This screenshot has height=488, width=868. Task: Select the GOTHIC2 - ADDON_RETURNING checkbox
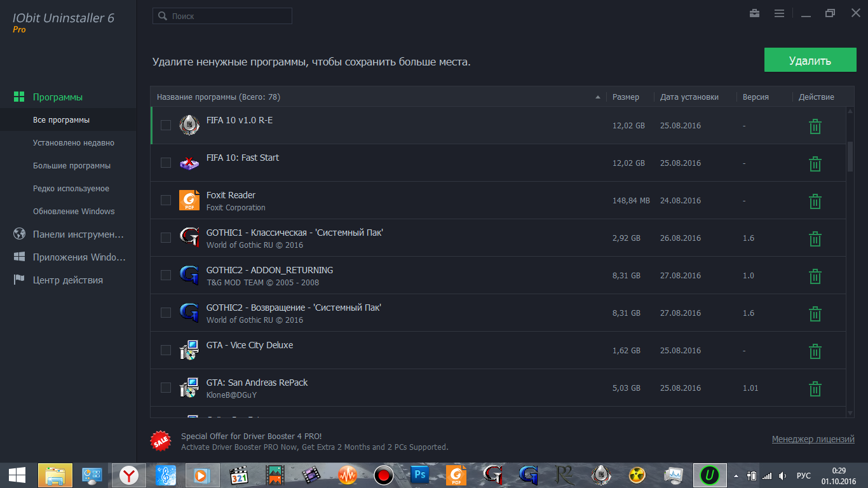[166, 275]
